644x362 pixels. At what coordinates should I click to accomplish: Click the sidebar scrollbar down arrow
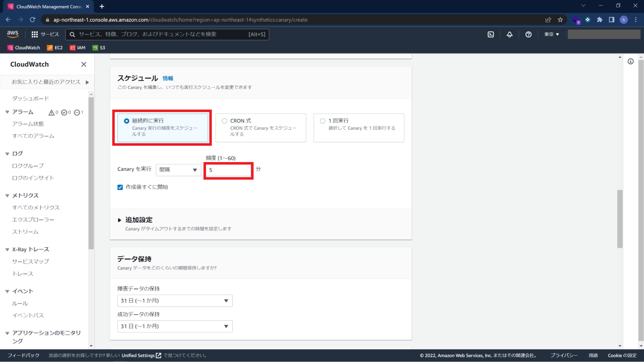[91, 346]
